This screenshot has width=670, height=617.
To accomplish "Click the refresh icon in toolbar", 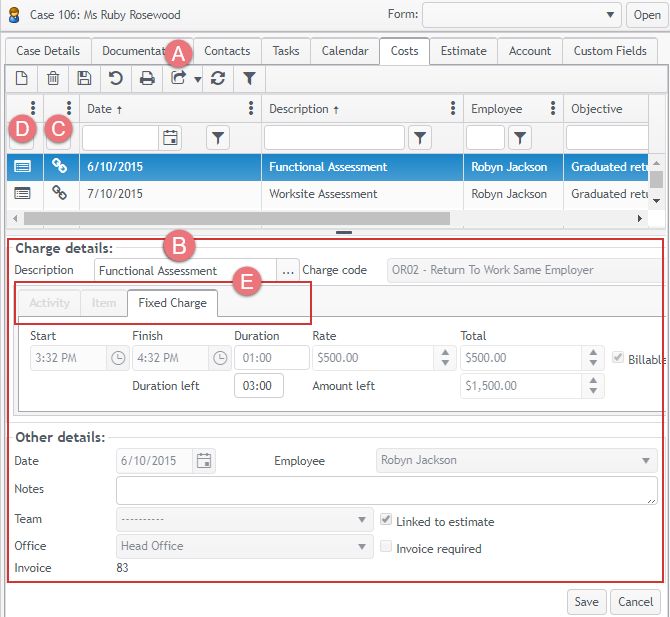I will click(218, 78).
